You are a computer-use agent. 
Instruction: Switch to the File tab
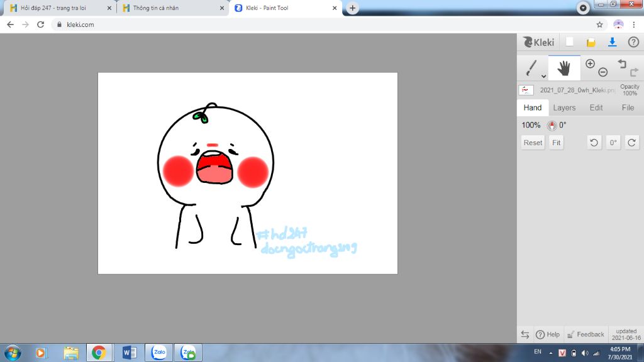coord(628,107)
